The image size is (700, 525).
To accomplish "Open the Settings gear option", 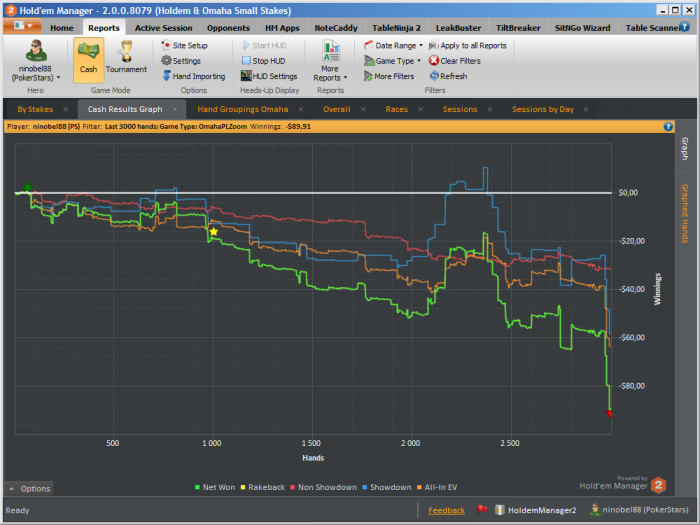I will coord(181,61).
